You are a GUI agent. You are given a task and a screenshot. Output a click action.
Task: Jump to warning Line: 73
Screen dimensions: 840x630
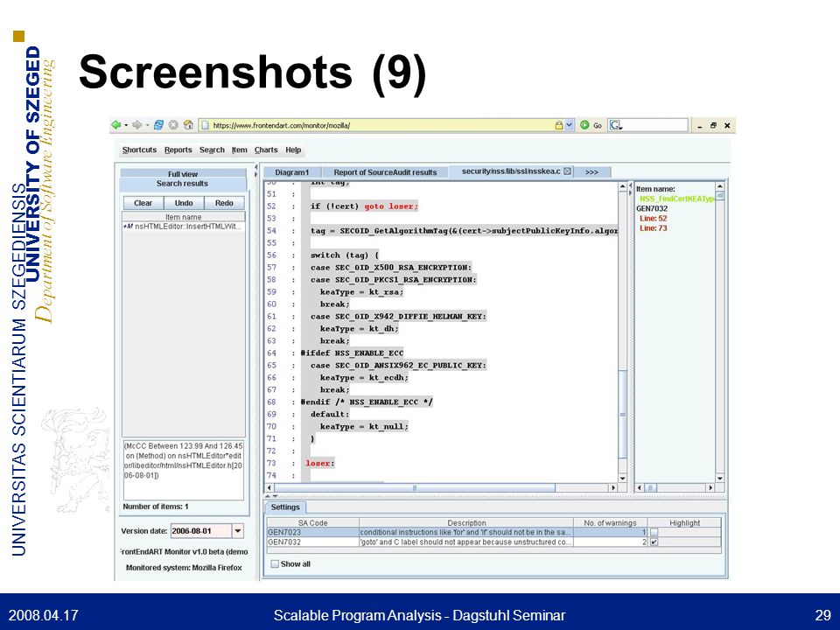(653, 227)
